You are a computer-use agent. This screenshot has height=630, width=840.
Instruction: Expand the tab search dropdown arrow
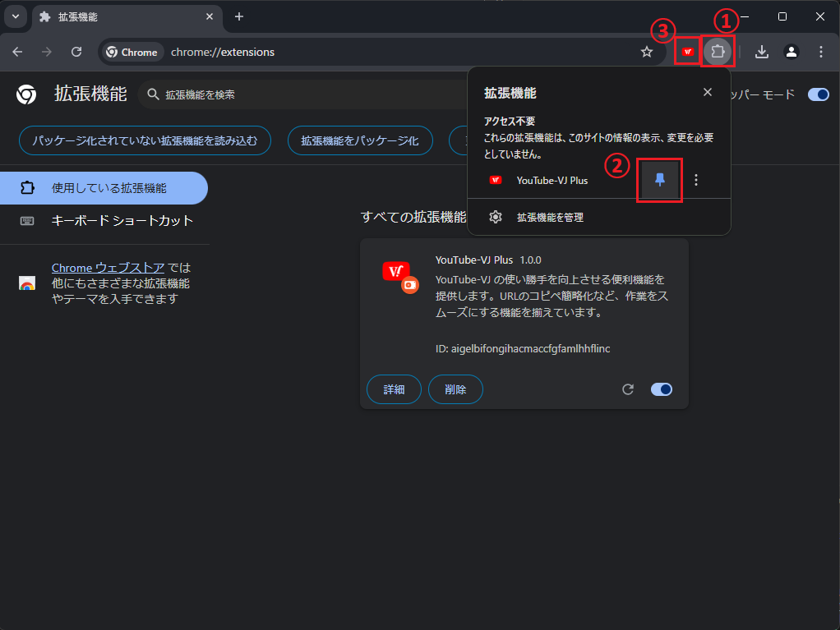coord(16,16)
